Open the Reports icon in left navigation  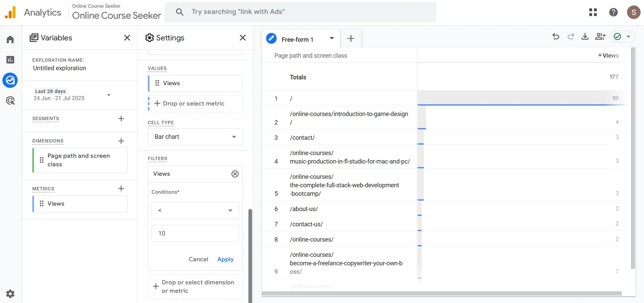tap(10, 60)
